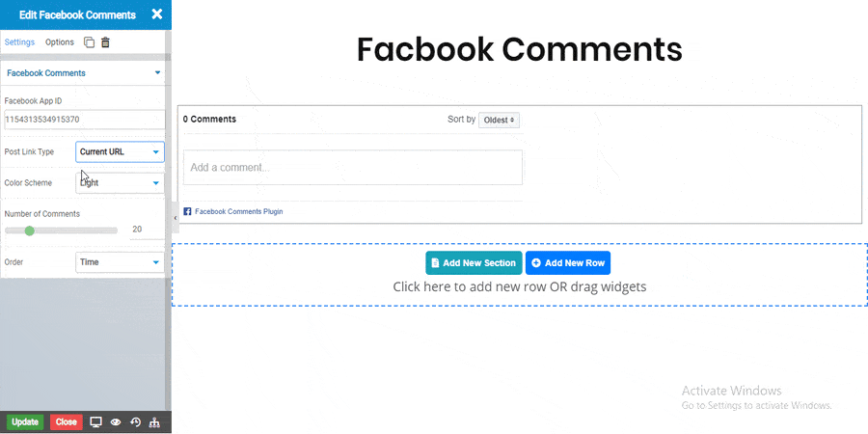Viewport: 868px width, 434px height.
Task: Switch to the Options tab
Action: tap(60, 42)
